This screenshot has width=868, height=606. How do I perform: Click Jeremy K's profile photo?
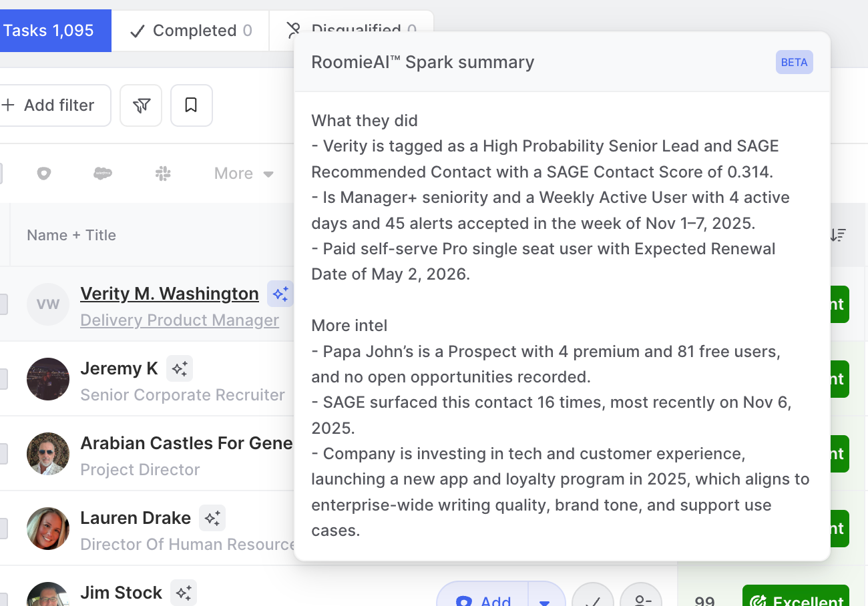point(48,379)
